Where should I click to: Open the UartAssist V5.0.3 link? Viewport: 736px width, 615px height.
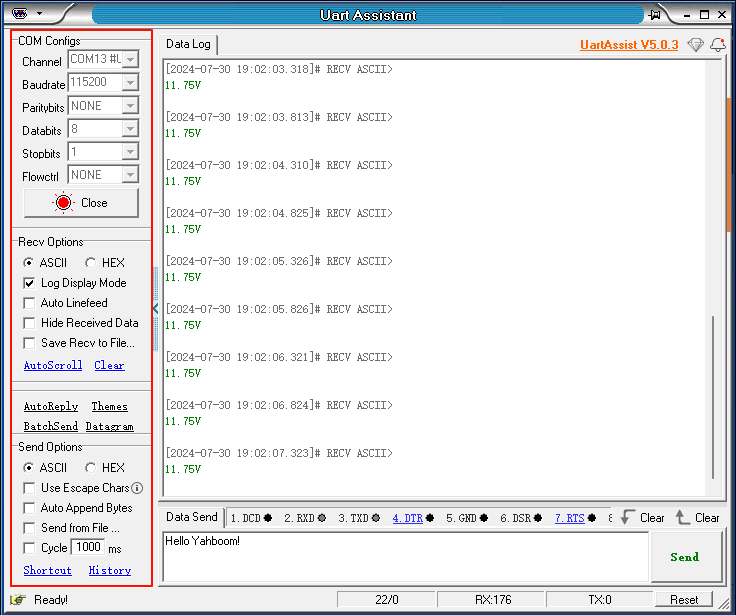coord(628,45)
